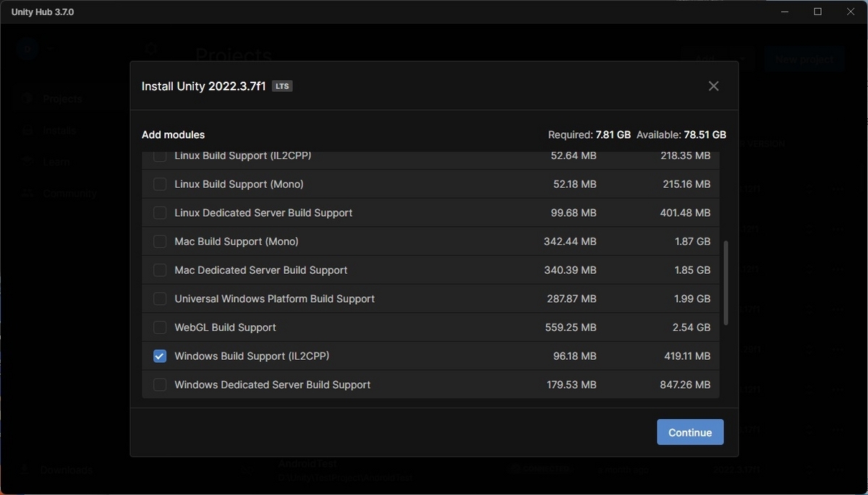The image size is (868, 495).
Task: Check Mac Dedicated Server Build Support
Action: tap(160, 270)
